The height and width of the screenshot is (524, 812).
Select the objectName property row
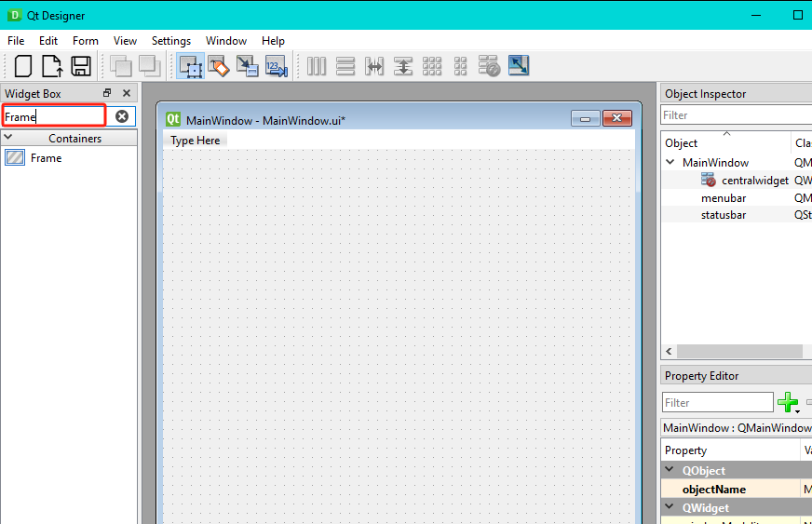coord(737,490)
